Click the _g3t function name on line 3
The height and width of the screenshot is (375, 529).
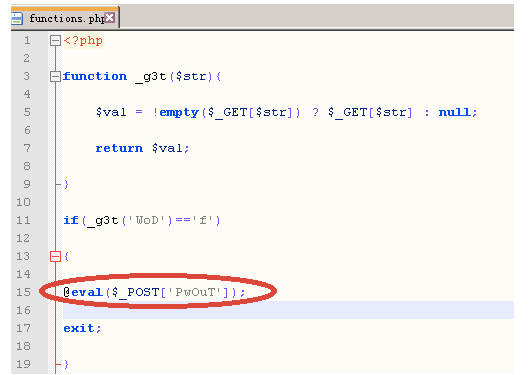(x=151, y=77)
